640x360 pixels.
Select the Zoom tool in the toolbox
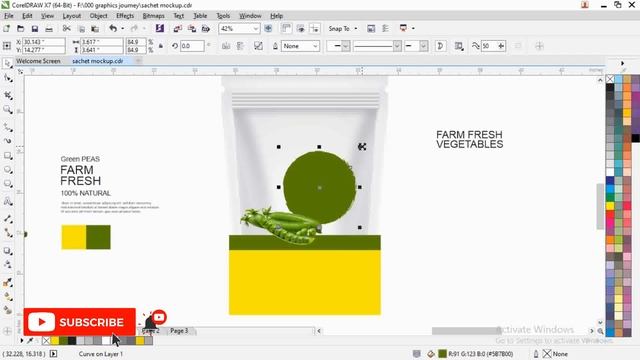point(7,109)
